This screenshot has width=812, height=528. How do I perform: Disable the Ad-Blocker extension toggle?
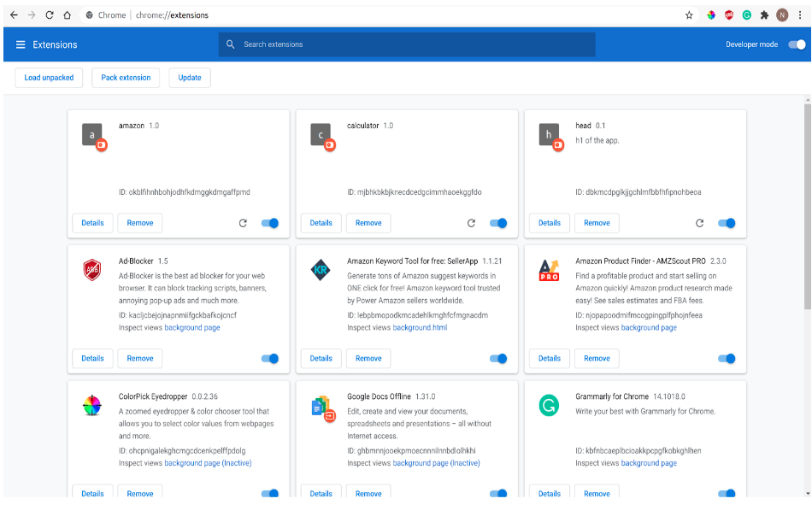[x=269, y=358]
